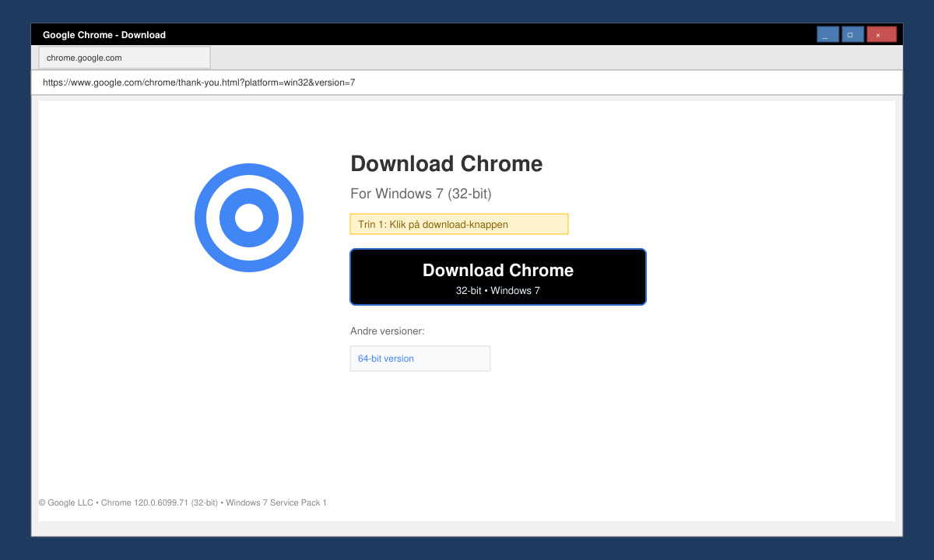Minimize the Google Chrome window
This screenshot has width=934, height=560.
point(828,34)
